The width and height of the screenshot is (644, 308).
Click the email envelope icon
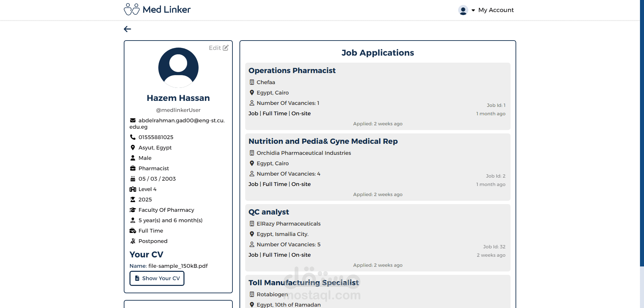coord(133,120)
